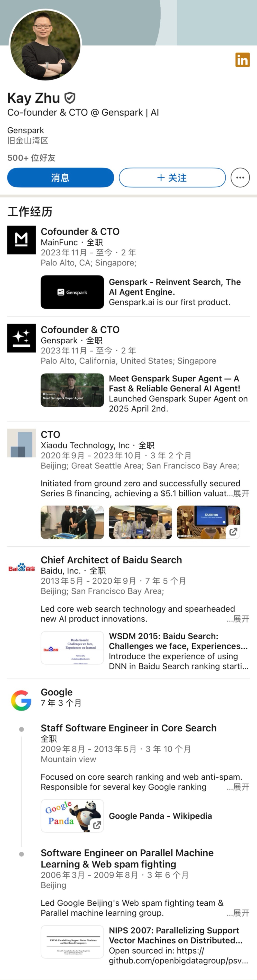Expand the Google Beijing role description
The height and width of the screenshot is (980, 257).
pos(241,913)
